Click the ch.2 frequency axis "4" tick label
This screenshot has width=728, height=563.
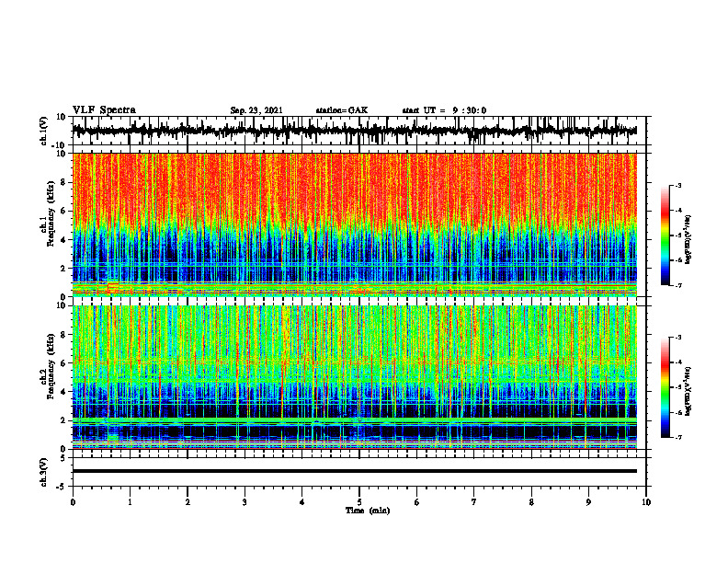pos(63,392)
